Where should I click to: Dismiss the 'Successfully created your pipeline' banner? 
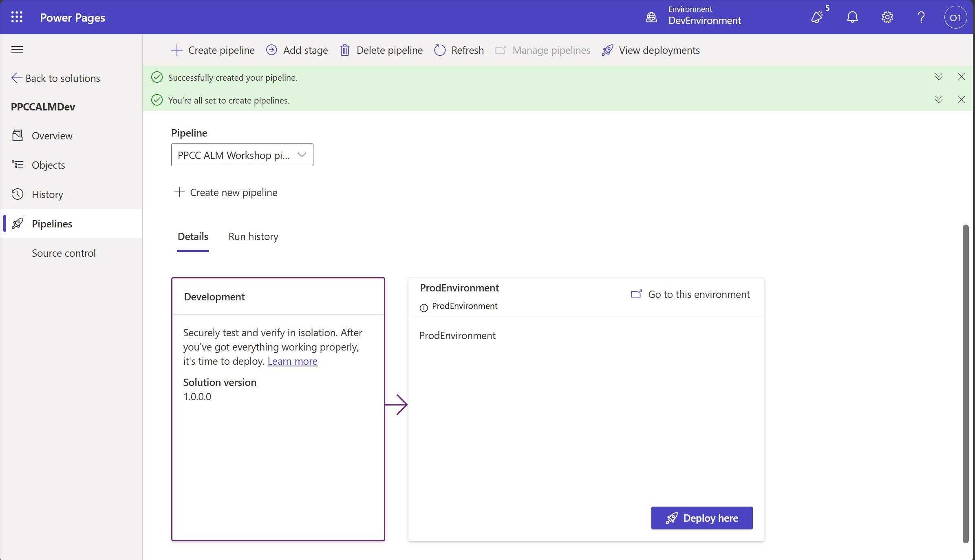[962, 77]
